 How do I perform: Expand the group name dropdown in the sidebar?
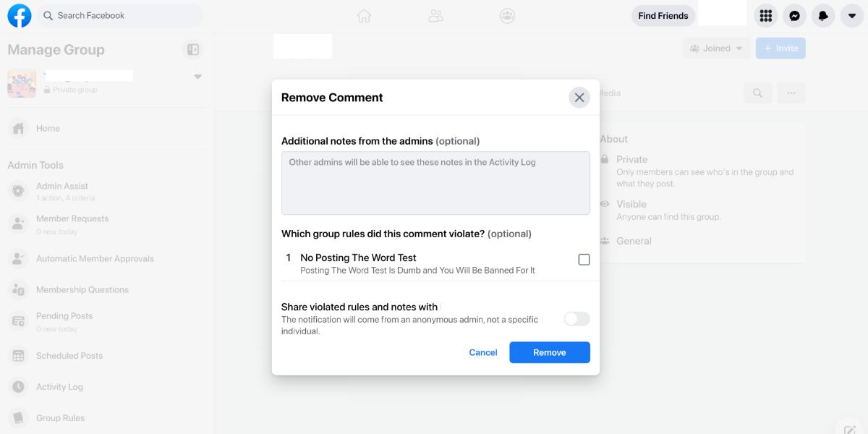[197, 75]
